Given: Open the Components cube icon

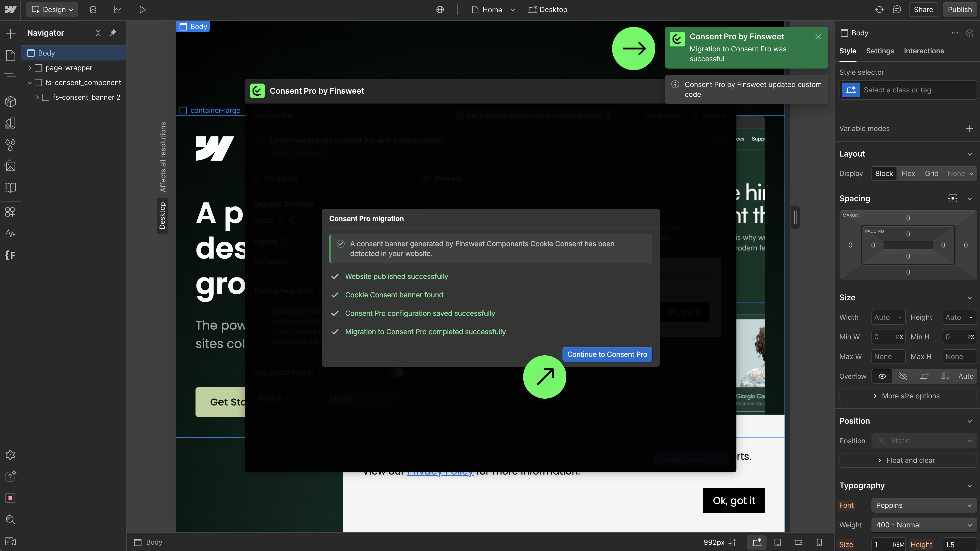Looking at the screenshot, I should coord(10,102).
